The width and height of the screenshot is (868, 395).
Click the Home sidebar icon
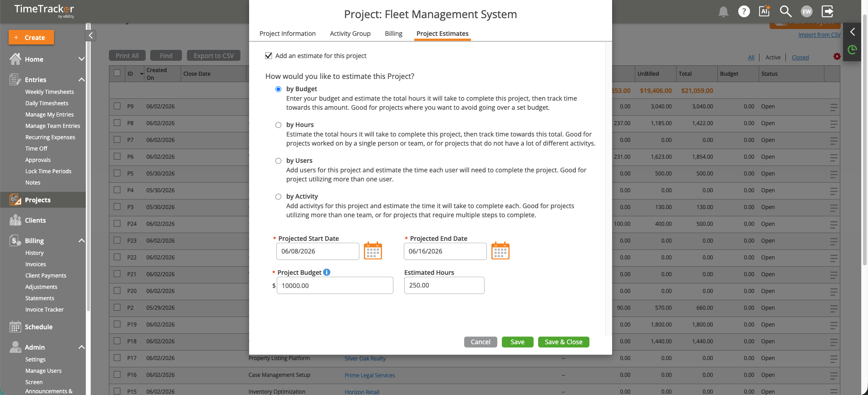pyautogui.click(x=15, y=59)
